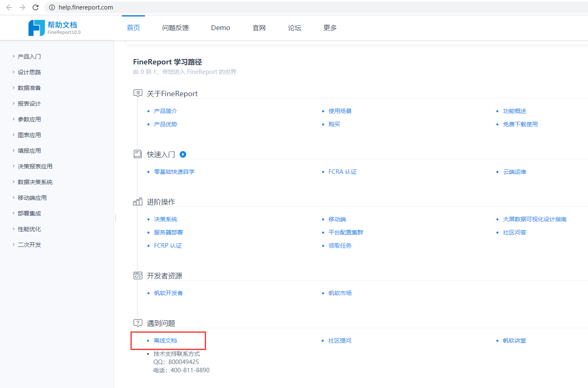Open the 移动端 link under 进阶操作
Image resolution: width=588 pixels, height=388 pixels.
(x=337, y=219)
